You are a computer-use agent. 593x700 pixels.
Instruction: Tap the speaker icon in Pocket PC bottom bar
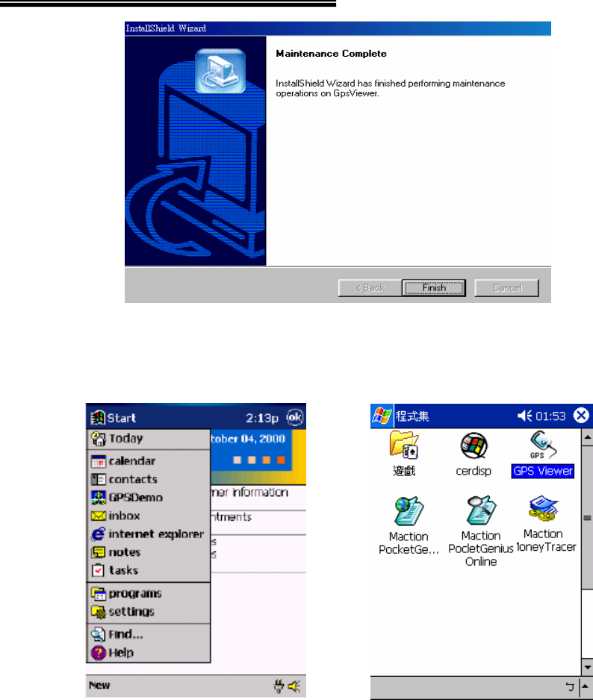[294, 686]
